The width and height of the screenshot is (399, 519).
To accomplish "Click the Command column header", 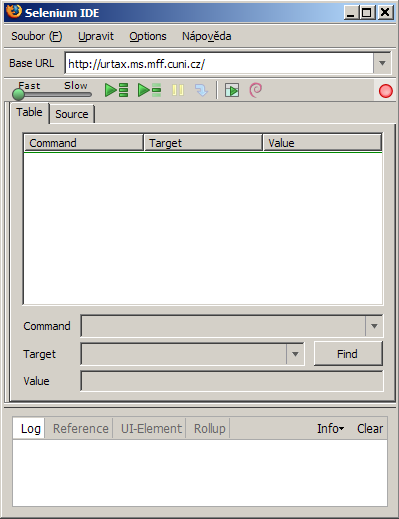I will pos(84,143).
